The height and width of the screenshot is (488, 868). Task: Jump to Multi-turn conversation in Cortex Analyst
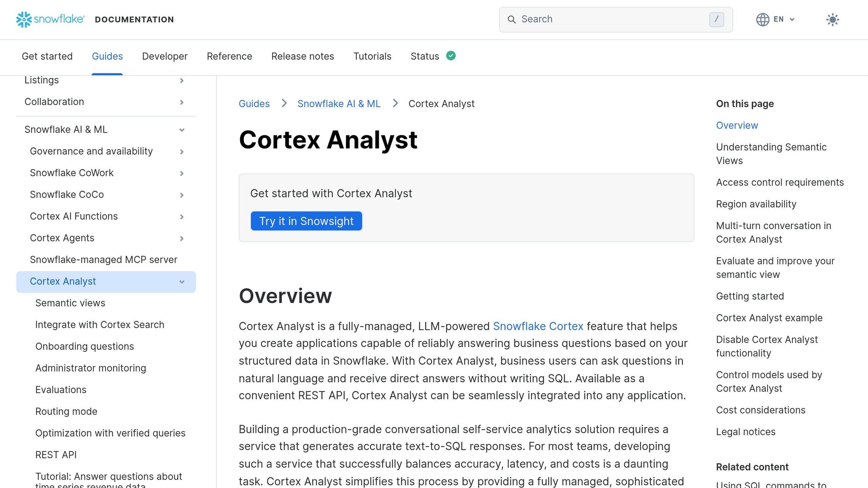point(773,233)
